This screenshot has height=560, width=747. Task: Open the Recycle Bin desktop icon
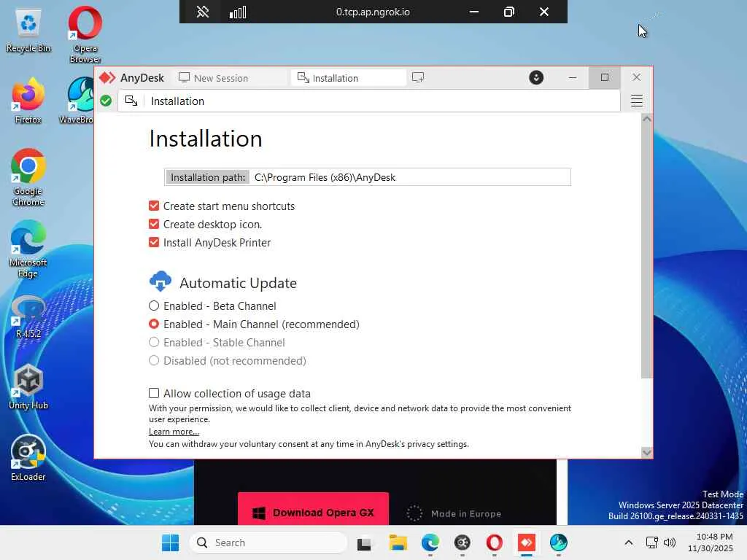click(x=28, y=31)
